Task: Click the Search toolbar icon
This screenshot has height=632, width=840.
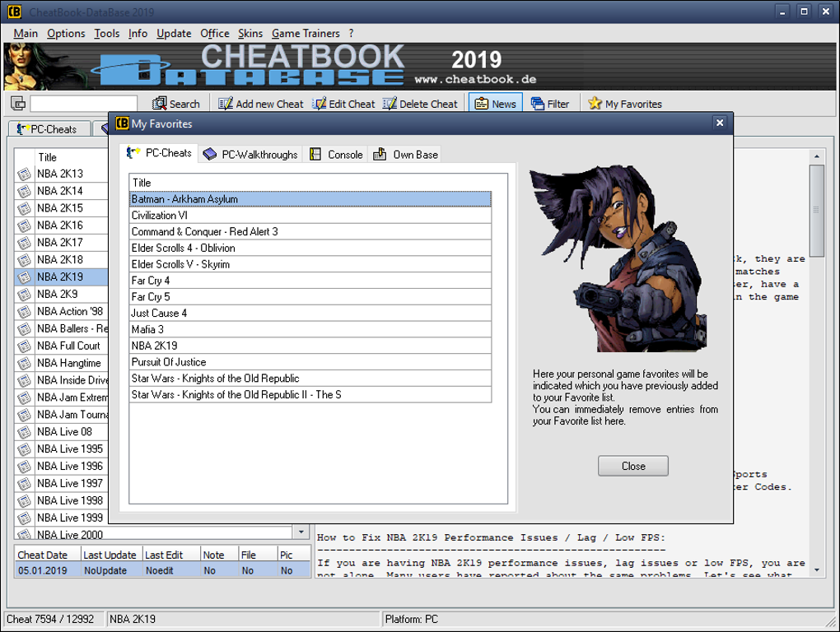Action: coord(159,104)
